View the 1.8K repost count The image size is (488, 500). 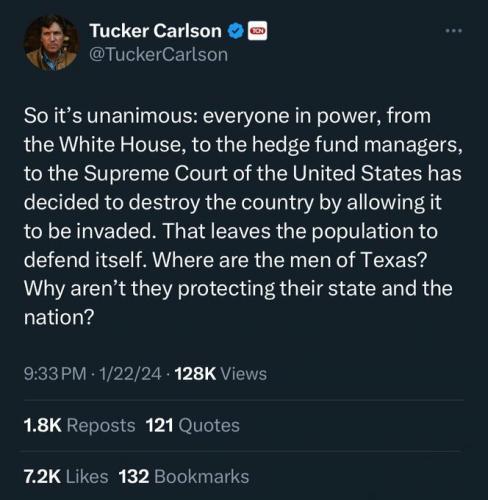pos(43,425)
